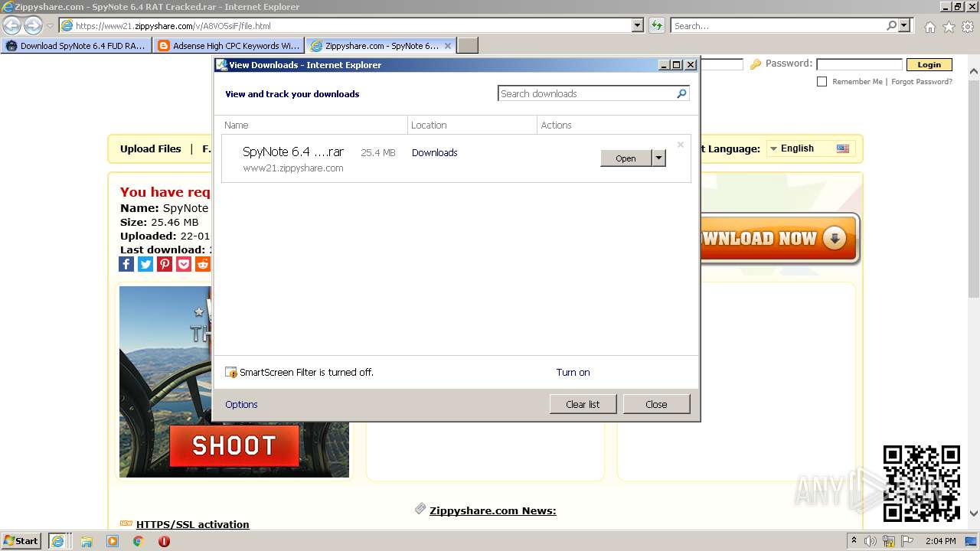Sort downloads by Name column header
980x551 pixels.
[x=315, y=125]
